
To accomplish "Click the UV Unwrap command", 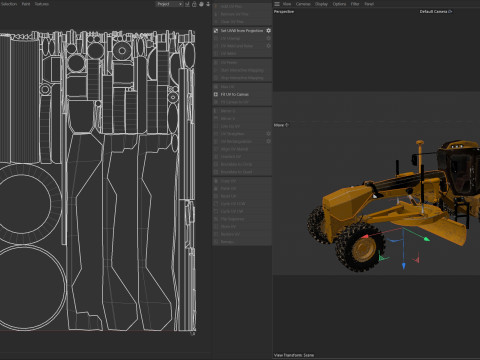I will 230,38.
